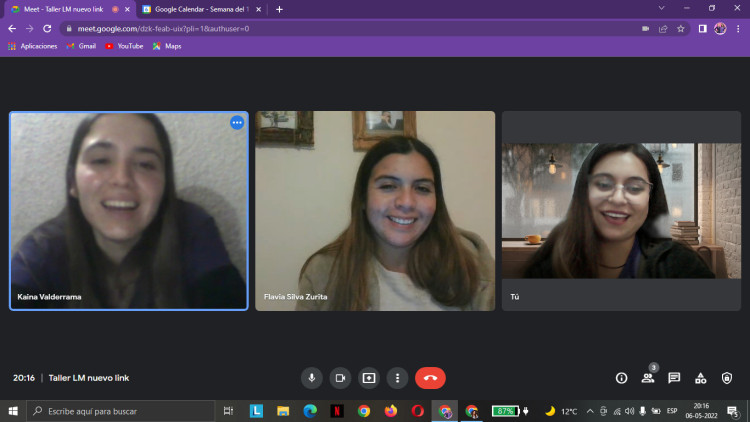Launch Netflix from taskbar
The width and height of the screenshot is (750, 422).
click(337, 411)
